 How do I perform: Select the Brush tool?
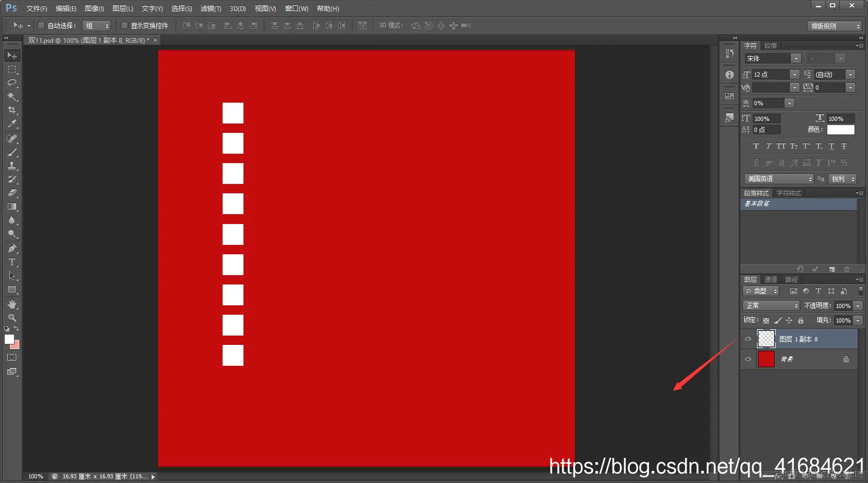pyautogui.click(x=11, y=152)
